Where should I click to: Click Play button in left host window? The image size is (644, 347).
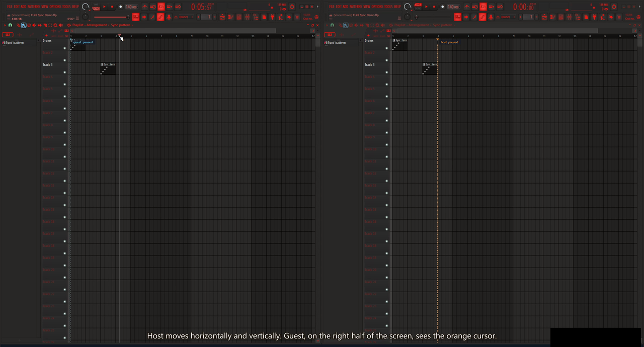pyautogui.click(x=104, y=7)
